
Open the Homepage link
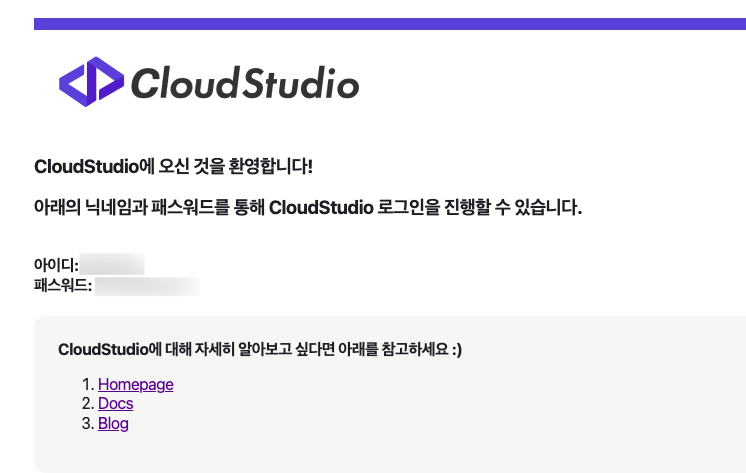point(135,384)
